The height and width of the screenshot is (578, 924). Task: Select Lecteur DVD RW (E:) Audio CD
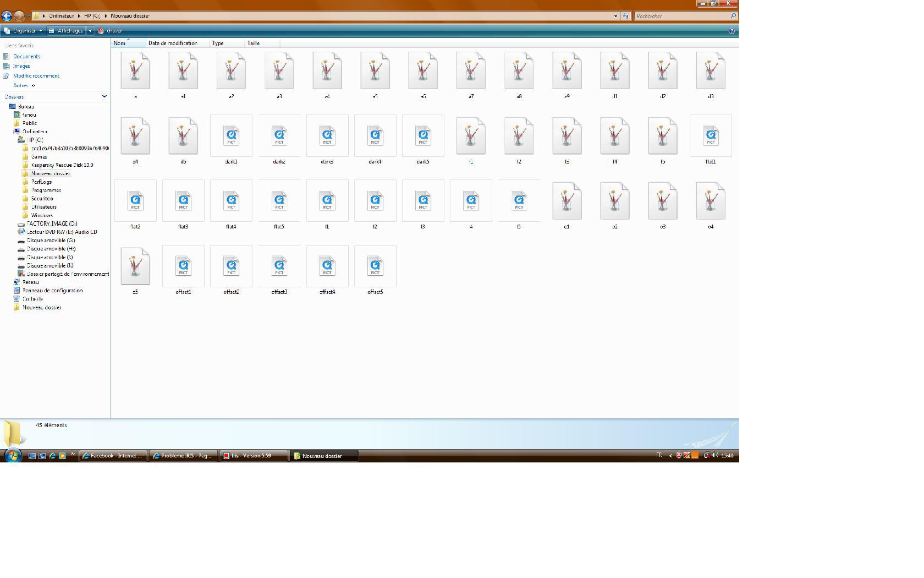(x=62, y=232)
